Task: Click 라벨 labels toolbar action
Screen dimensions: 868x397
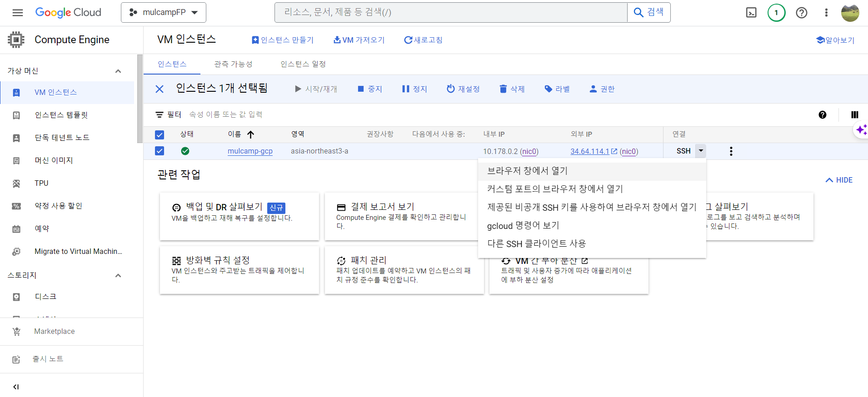Action: [x=557, y=89]
